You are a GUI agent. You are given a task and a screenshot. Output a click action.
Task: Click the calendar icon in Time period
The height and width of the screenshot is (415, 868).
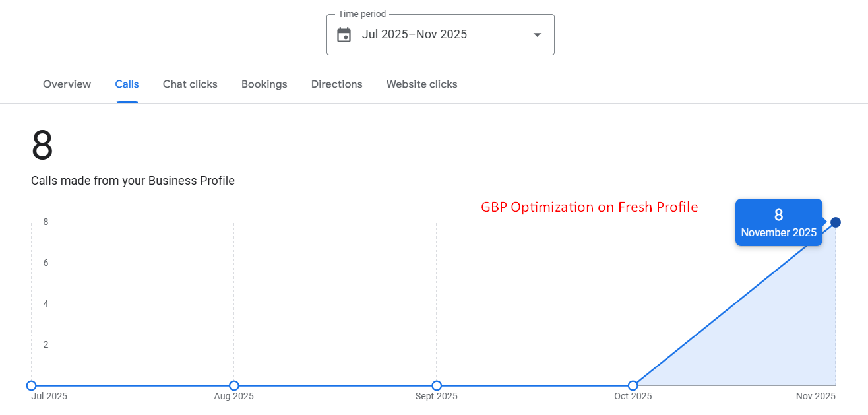(344, 35)
